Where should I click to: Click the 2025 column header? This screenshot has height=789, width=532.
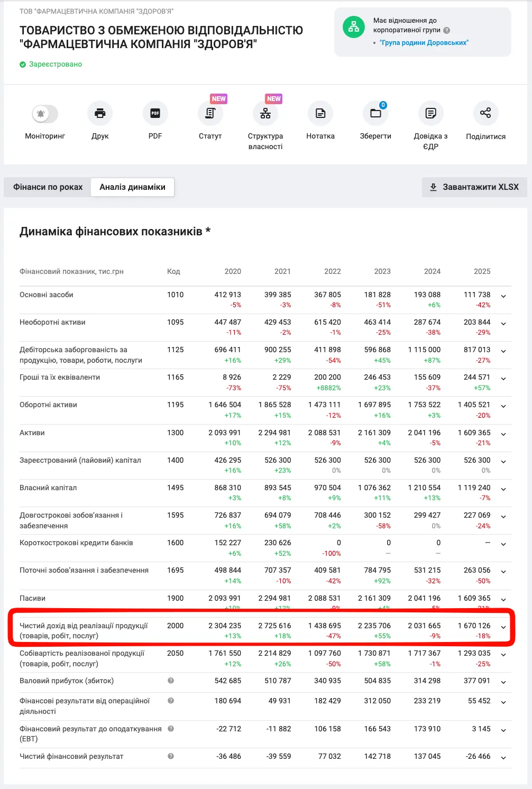click(x=482, y=271)
